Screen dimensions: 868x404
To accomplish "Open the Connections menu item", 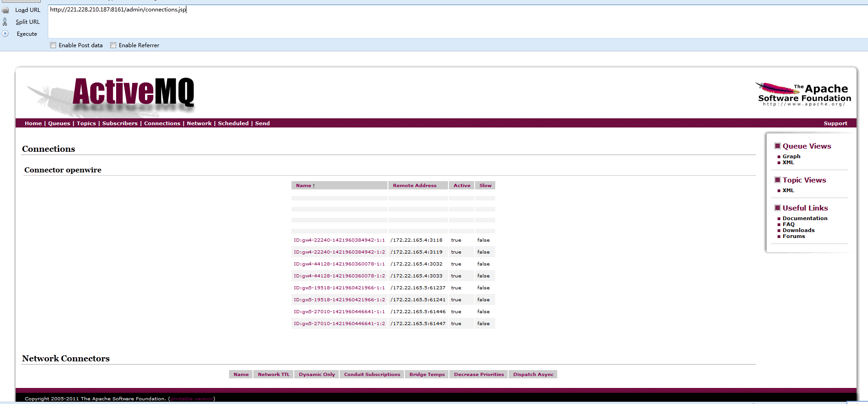I will click(162, 123).
